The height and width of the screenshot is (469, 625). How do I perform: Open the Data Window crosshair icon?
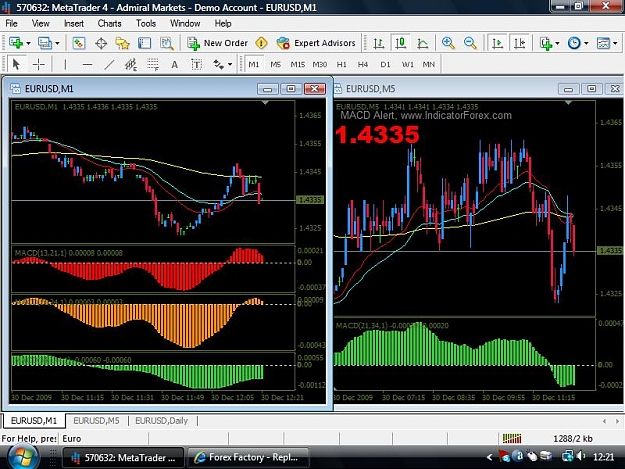[101, 43]
